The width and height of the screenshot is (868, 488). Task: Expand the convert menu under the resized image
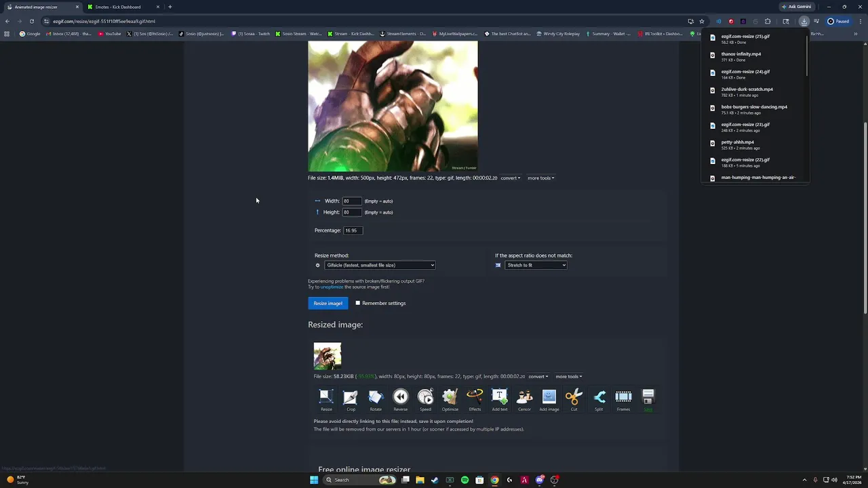click(x=538, y=377)
